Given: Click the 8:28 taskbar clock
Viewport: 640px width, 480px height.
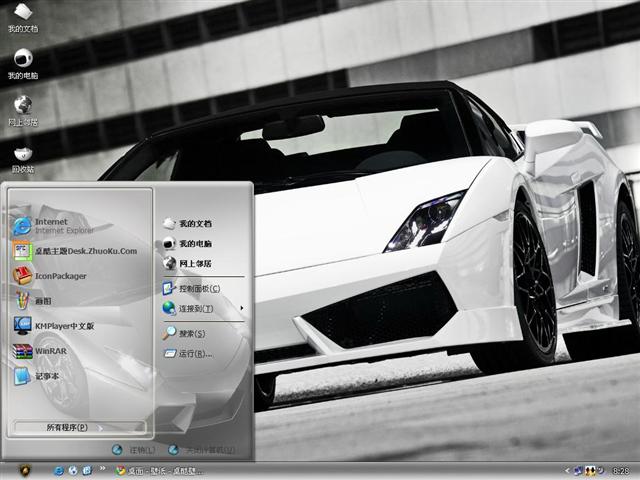Looking at the screenshot, I should pyautogui.click(x=621, y=471).
